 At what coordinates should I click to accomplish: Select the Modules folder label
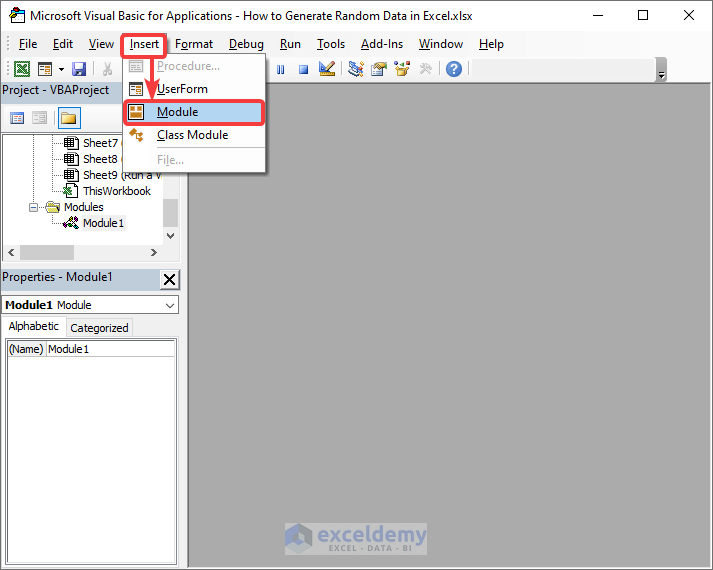84,207
